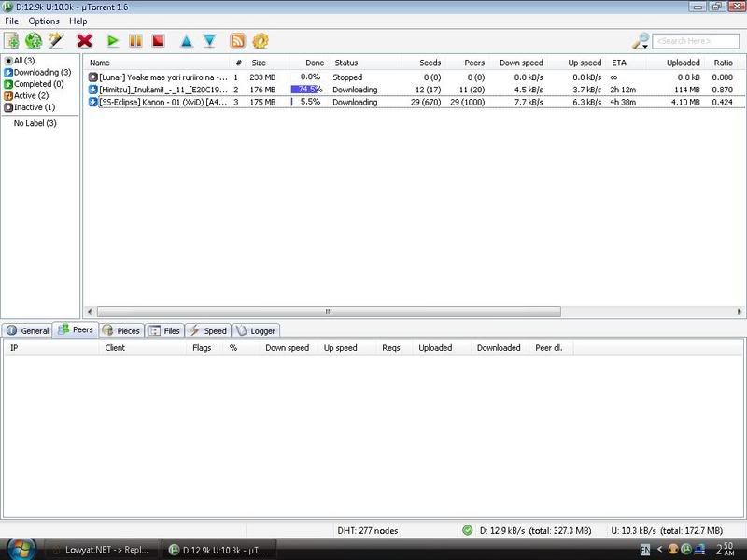Open the Preferences gear icon
This screenshot has width=747, height=560.
click(x=261, y=41)
